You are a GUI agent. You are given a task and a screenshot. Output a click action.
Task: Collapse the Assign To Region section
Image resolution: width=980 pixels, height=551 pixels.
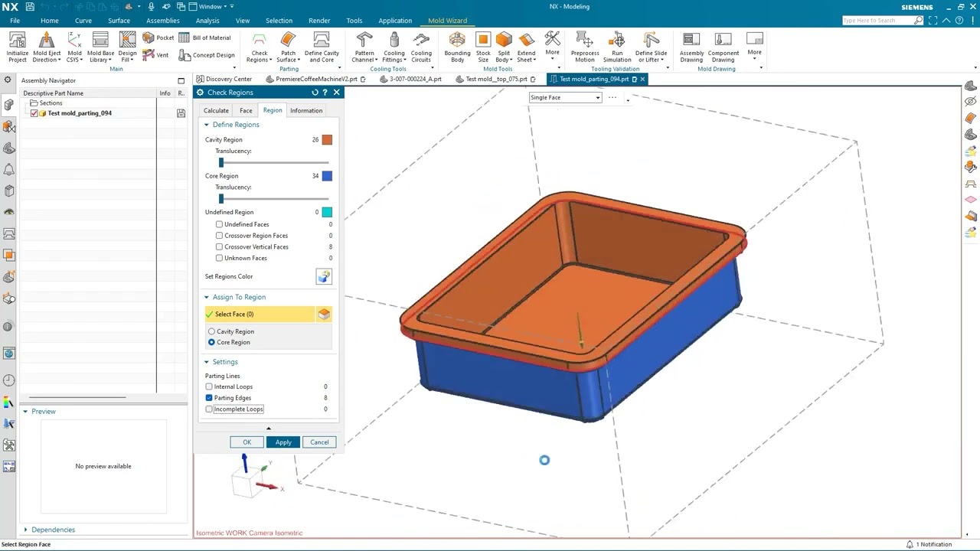click(206, 297)
